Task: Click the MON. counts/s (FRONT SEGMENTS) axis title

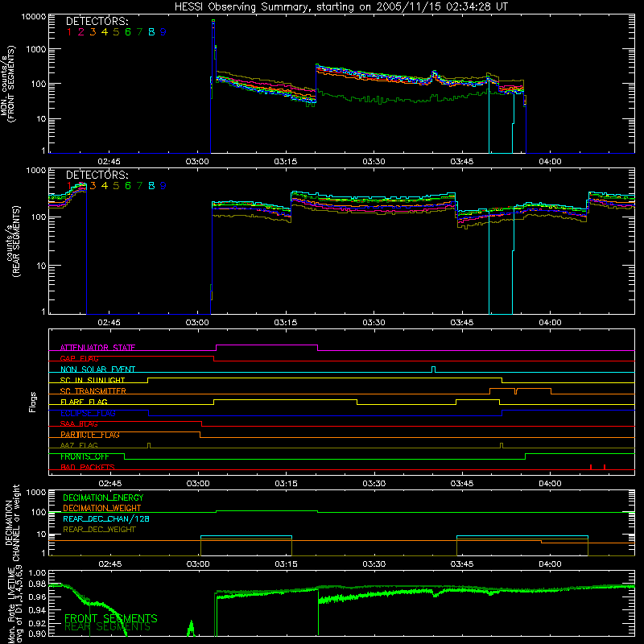Action: [x=7, y=85]
